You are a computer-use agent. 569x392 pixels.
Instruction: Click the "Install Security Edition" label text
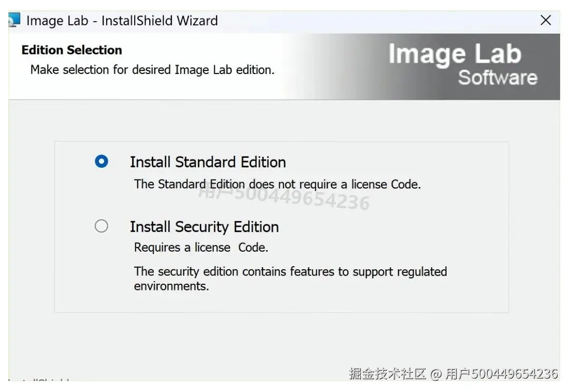204,227
